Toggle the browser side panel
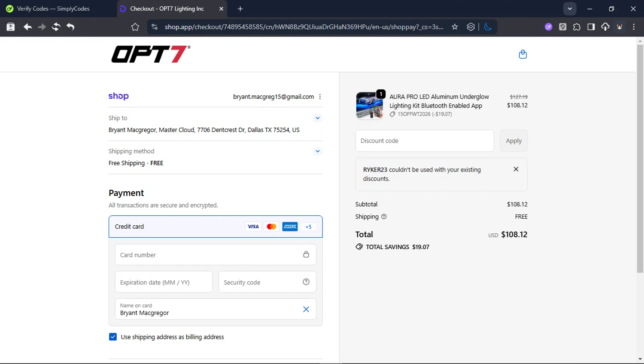This screenshot has height=364, width=644. 591,27
